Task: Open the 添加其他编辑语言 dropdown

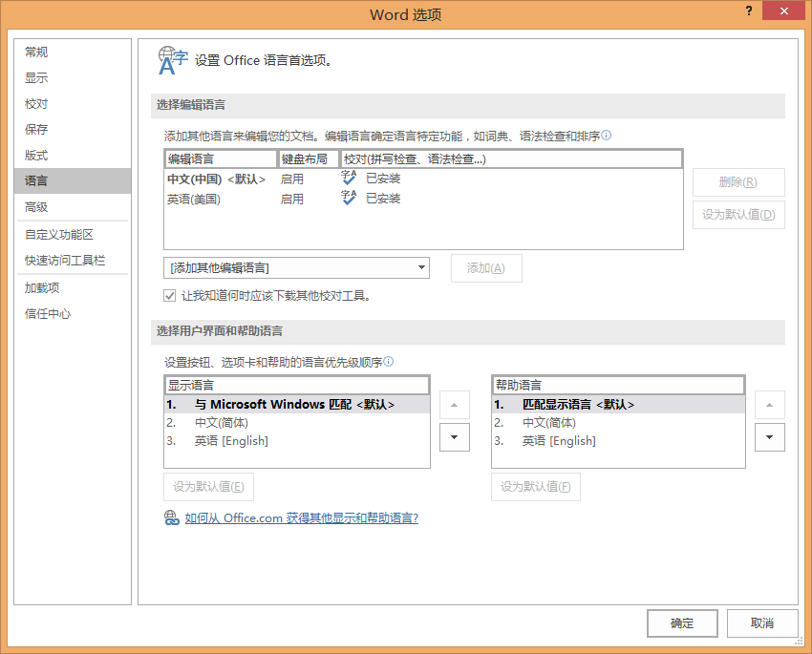Action: click(x=296, y=268)
